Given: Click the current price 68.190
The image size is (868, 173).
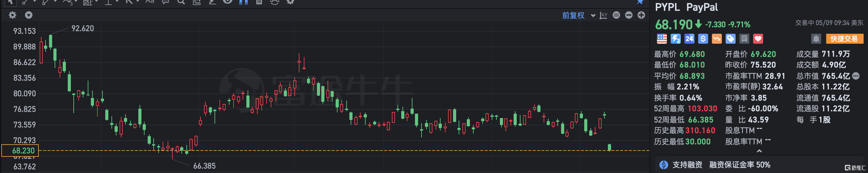Looking at the screenshot, I should click(673, 25).
